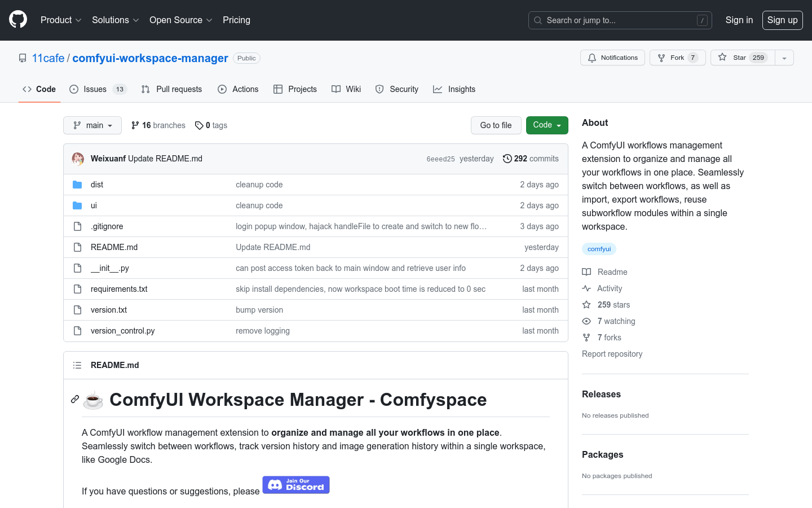
Task: Select the Code tab
Action: [39, 89]
